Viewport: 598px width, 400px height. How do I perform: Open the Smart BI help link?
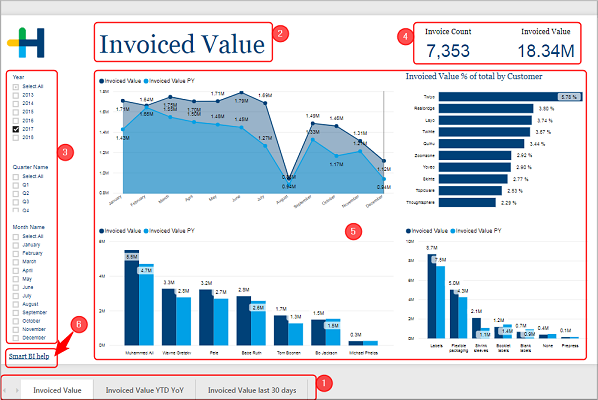pos(29,356)
